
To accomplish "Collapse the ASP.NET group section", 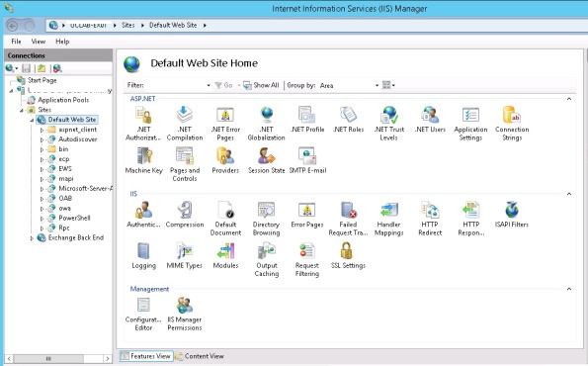I will 569,99.
